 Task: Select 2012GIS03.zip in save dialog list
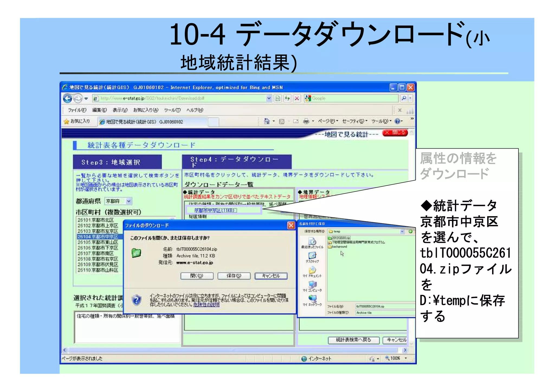(x=339, y=238)
